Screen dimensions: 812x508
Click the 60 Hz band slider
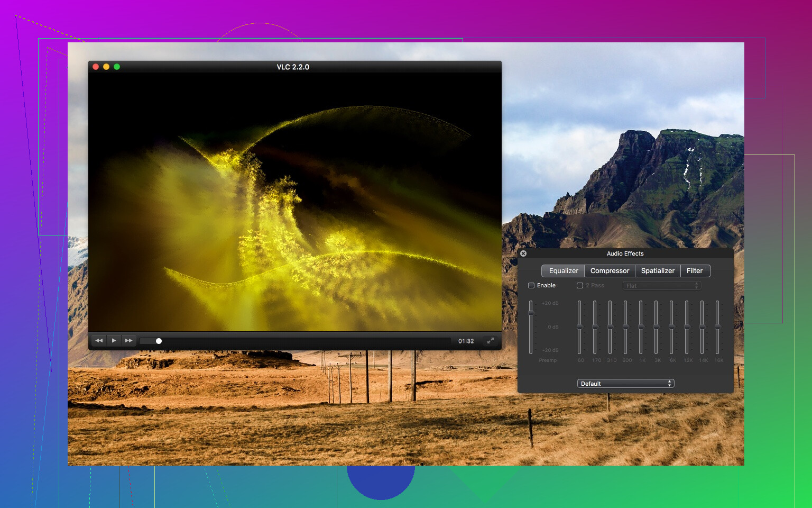click(580, 327)
